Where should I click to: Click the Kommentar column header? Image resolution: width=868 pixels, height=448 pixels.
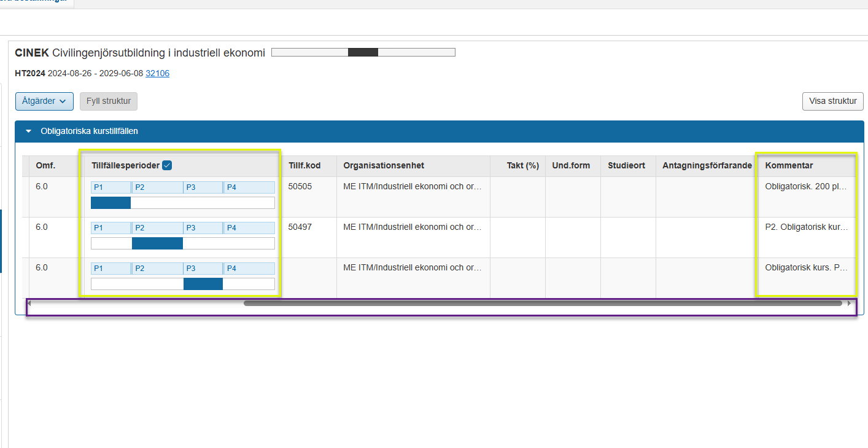coord(789,165)
